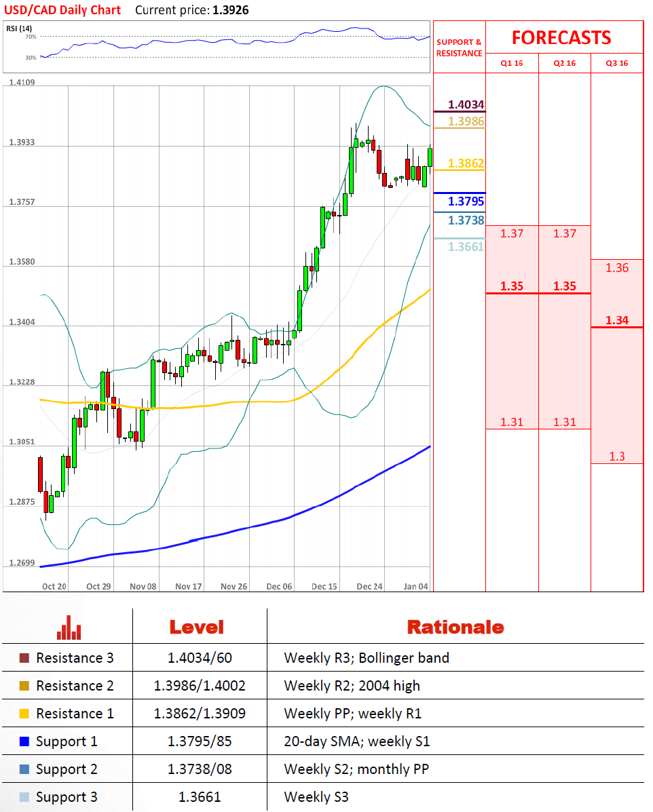
Task: Click the Support & Resistance column header
Action: (460, 47)
